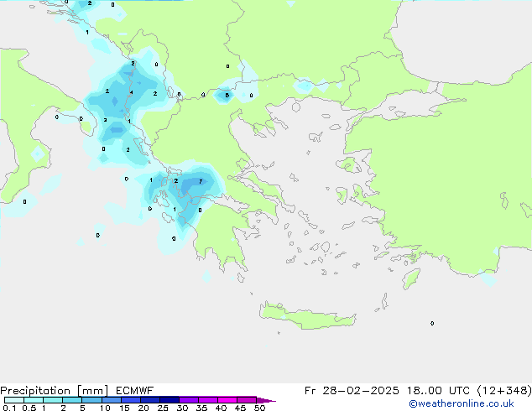Image resolution: width=532 pixels, height=411 pixels.
Task: Select the legend swatch between 20 and 25
Action: pyautogui.click(x=150, y=400)
